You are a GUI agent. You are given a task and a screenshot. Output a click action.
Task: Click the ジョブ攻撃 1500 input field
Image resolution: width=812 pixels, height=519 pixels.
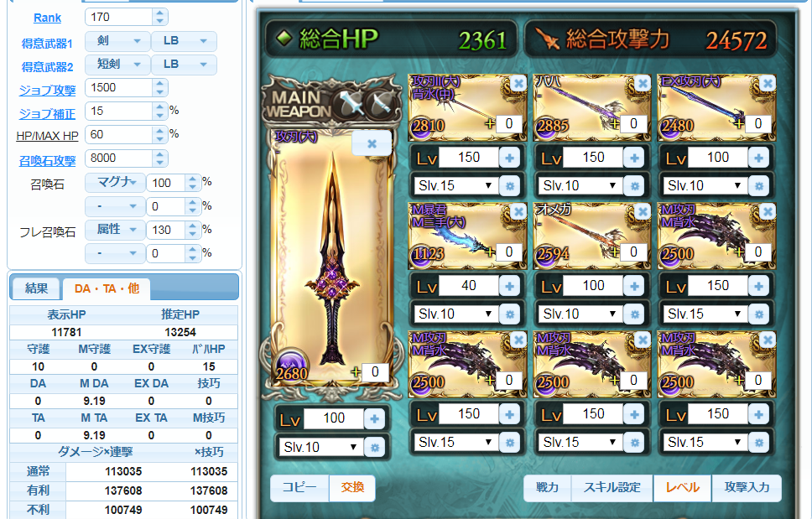(119, 87)
